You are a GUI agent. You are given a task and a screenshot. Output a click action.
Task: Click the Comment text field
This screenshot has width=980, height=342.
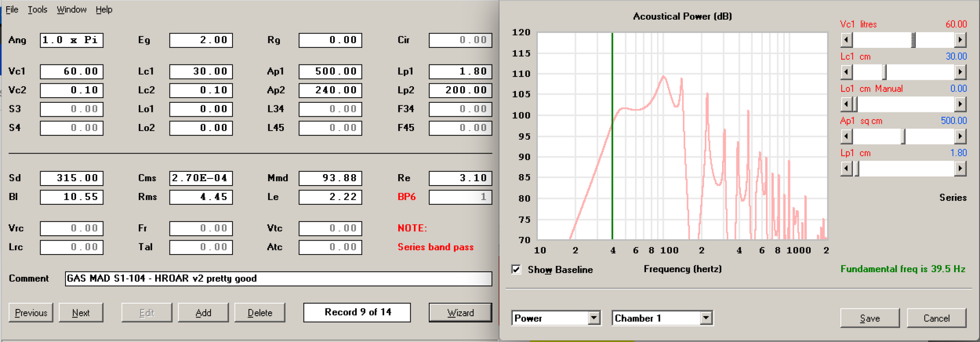tap(278, 278)
